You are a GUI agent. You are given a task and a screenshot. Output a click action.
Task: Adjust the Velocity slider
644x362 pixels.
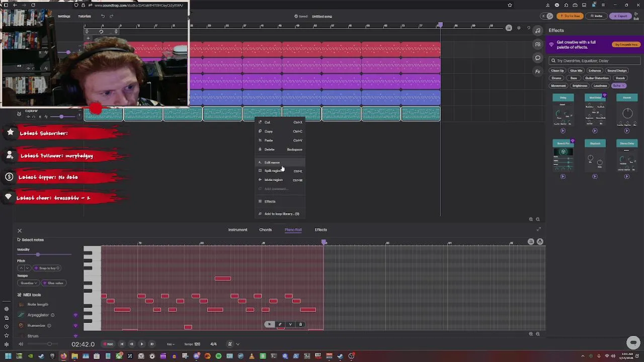(x=38, y=255)
